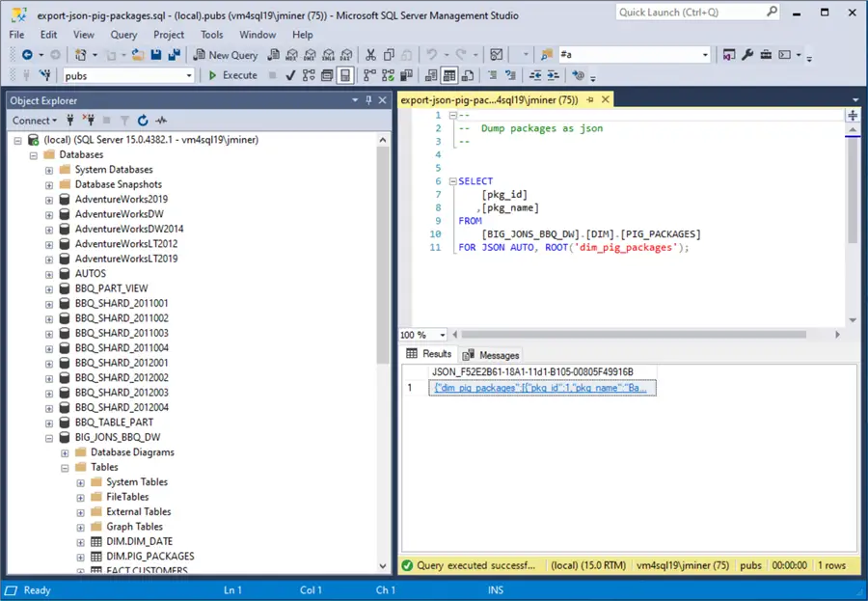Screen dimensions: 868x601
Task: Click Comment out selected lines icon
Action: tap(492, 75)
